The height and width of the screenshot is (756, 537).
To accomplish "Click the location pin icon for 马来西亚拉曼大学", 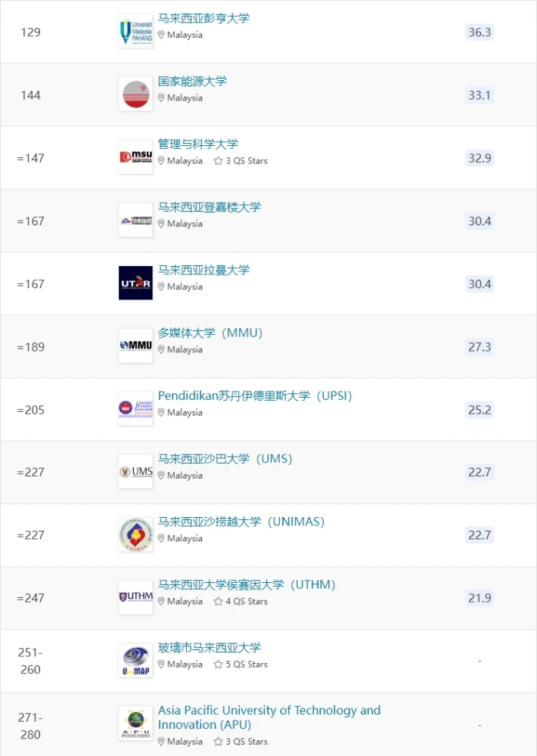I will tap(161, 287).
